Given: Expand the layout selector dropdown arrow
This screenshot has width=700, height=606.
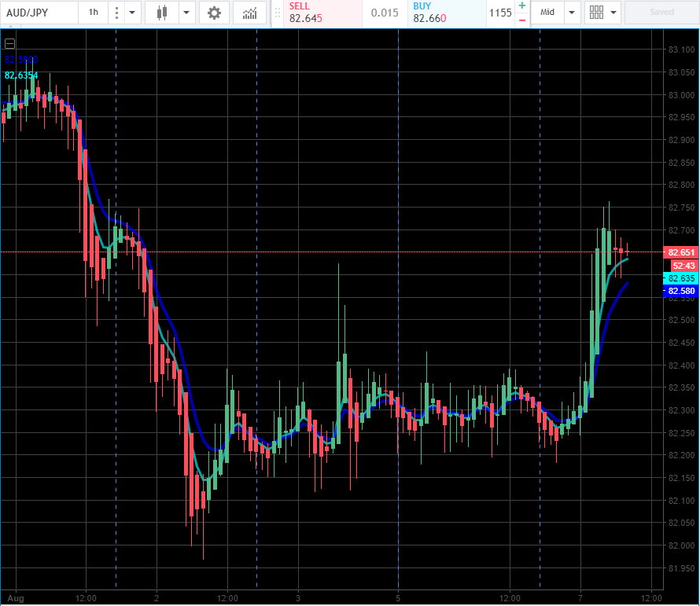Looking at the screenshot, I should 613,13.
